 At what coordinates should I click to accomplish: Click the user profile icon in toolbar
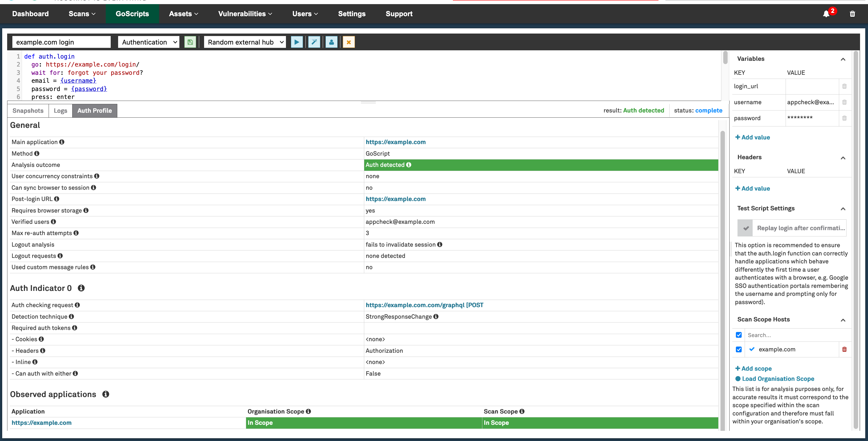tap(331, 42)
